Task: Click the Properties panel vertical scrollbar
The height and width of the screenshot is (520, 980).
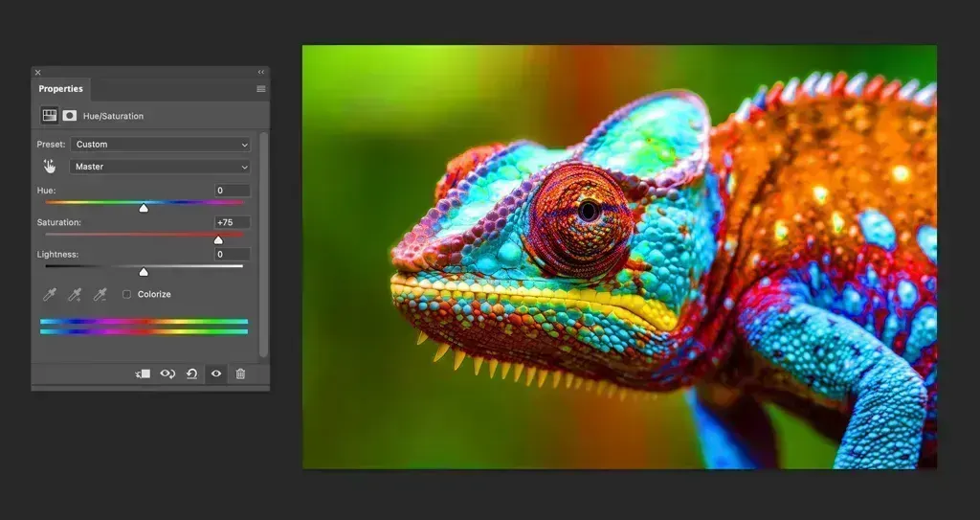Action: coord(263,244)
